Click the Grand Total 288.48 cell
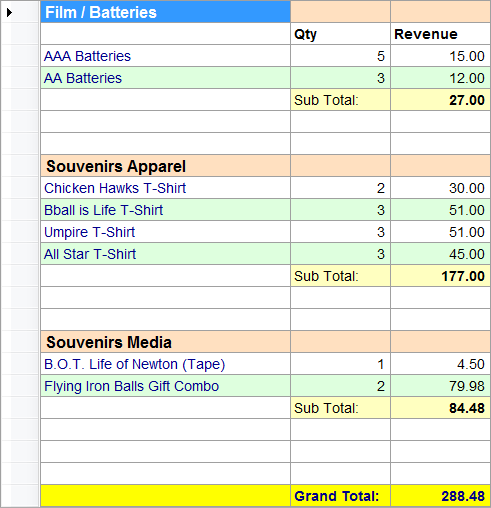 (440, 496)
